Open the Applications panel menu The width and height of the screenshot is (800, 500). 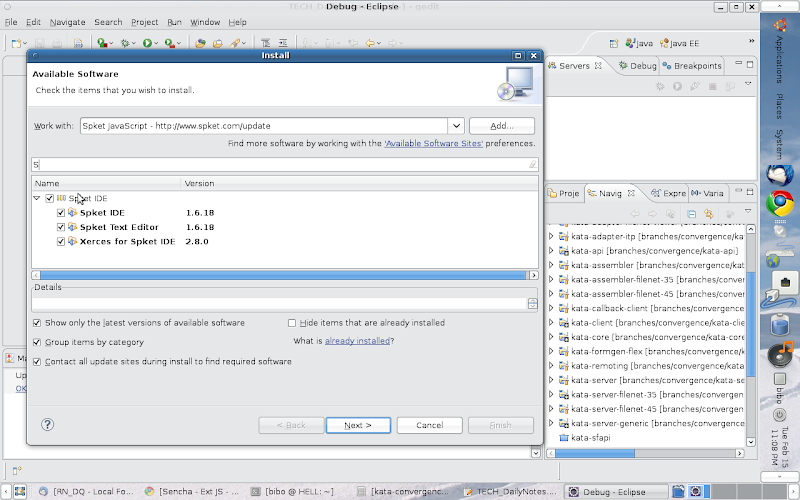point(779,59)
